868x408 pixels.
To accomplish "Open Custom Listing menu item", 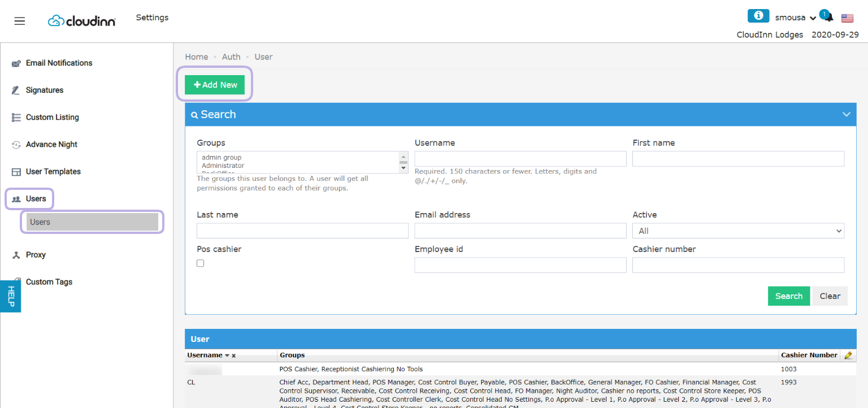I will coord(53,117).
